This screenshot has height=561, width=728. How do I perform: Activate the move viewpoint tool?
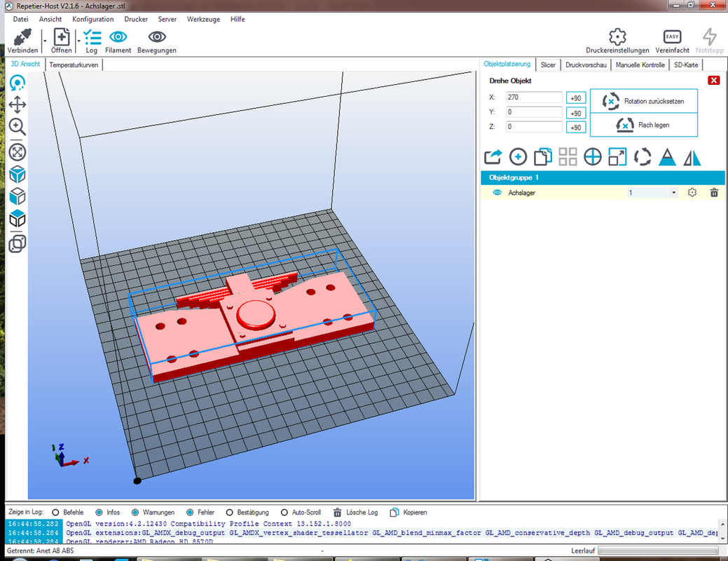[18, 104]
